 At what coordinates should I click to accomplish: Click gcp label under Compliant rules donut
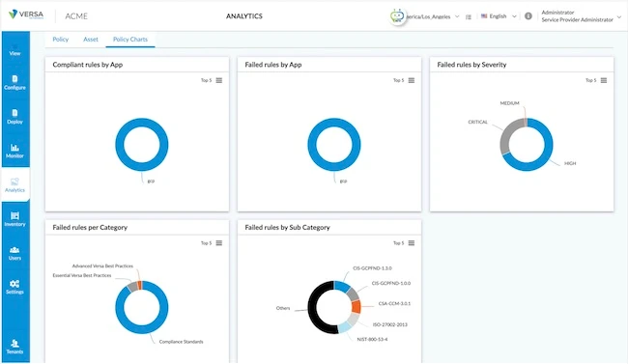pyautogui.click(x=151, y=181)
